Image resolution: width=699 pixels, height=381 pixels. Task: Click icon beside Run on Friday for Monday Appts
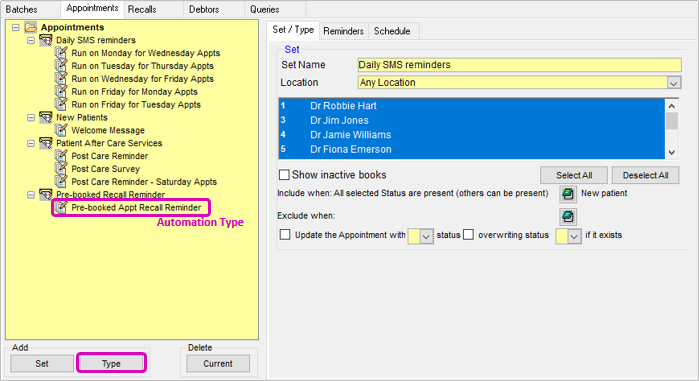(x=61, y=92)
